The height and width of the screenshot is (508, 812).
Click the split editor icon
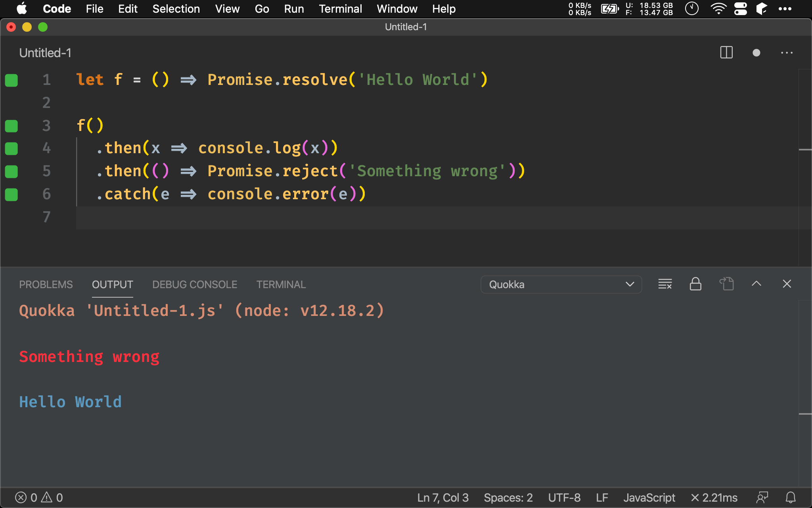point(727,53)
